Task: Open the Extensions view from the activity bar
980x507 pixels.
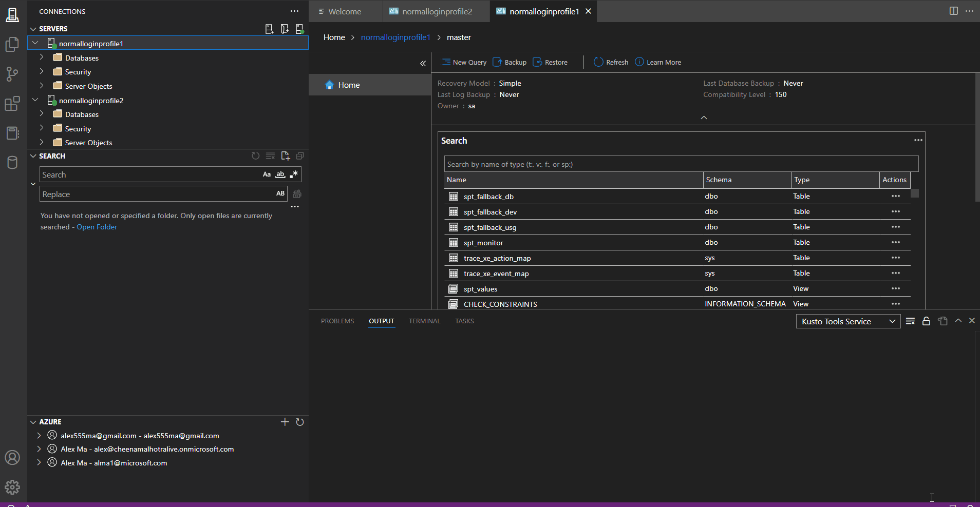Action: tap(12, 104)
